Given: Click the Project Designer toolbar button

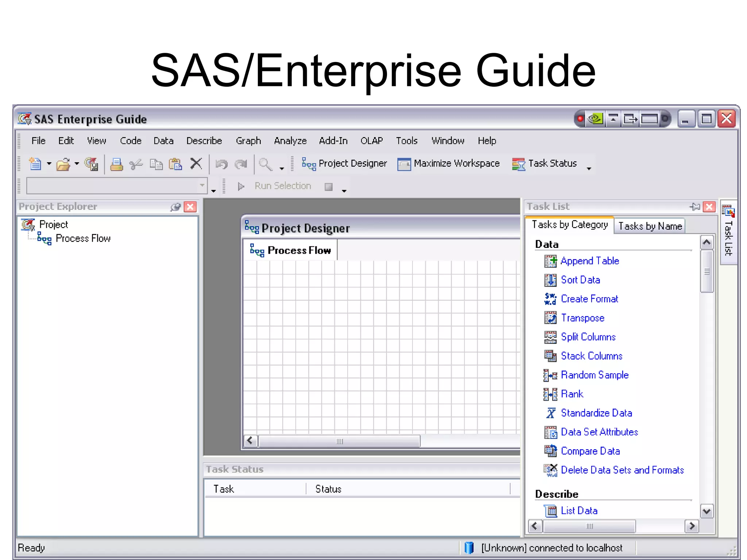Looking at the screenshot, I should click(x=344, y=164).
